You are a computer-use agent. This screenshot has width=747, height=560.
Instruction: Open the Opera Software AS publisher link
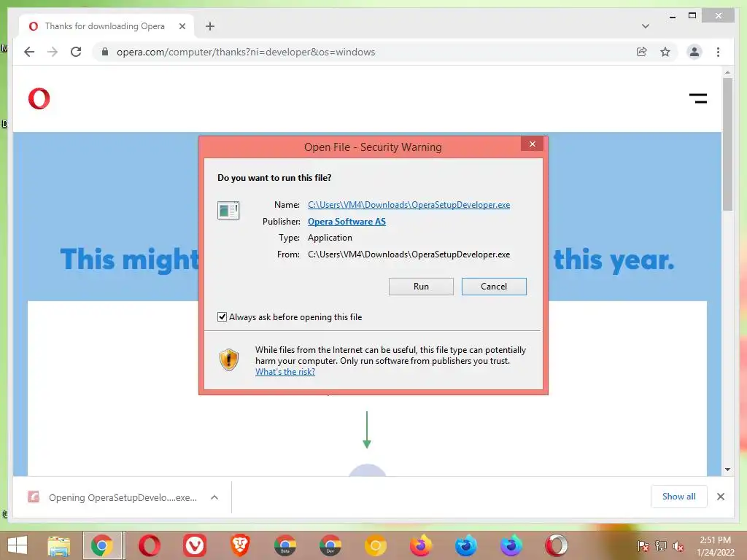[x=347, y=222]
